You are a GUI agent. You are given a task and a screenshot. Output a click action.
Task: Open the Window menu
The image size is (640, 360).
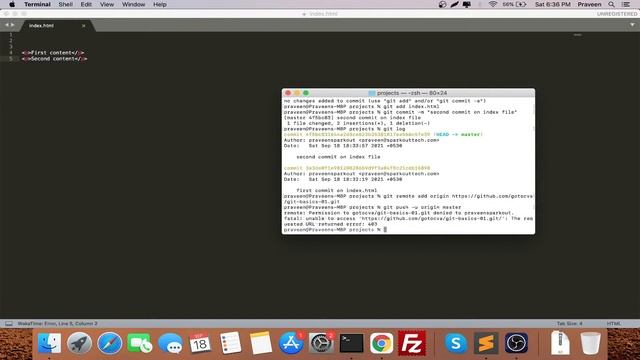tap(133, 4)
